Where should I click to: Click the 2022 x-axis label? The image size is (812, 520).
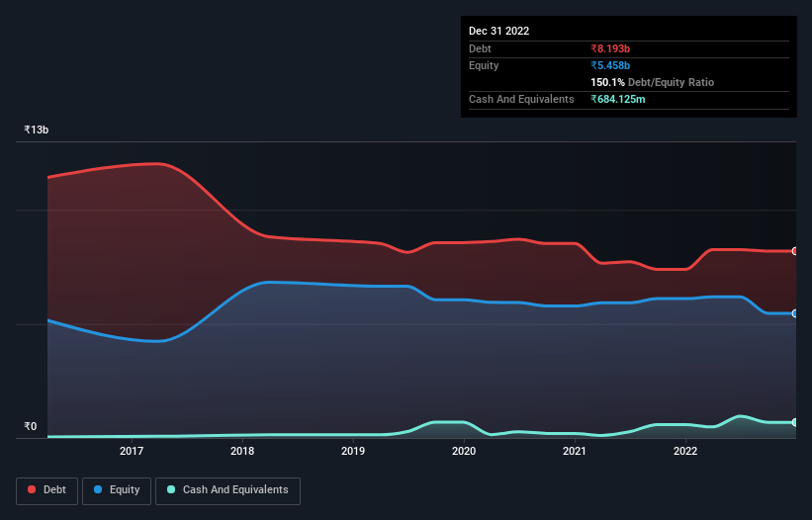pyautogui.click(x=685, y=451)
